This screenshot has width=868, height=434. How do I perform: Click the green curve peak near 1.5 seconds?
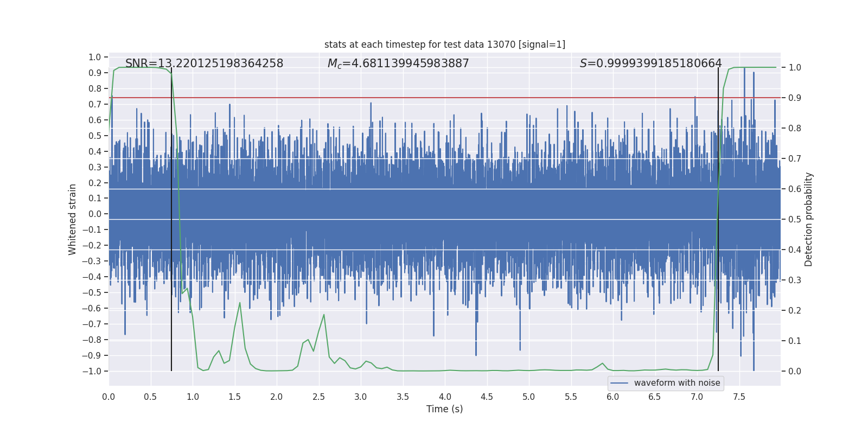click(x=240, y=303)
